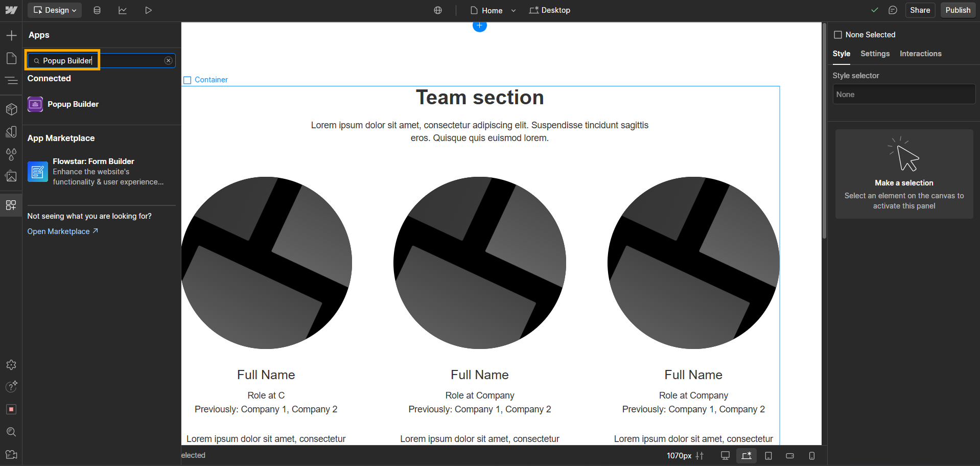Open the Assets image icon
980x466 pixels.
11,176
